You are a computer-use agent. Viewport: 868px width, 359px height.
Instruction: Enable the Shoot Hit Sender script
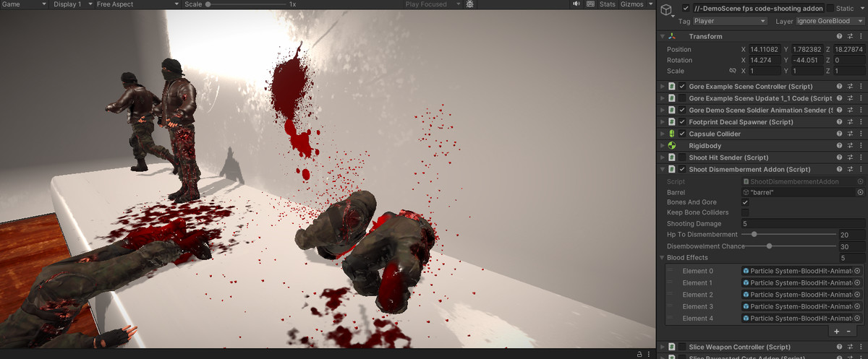pos(682,157)
